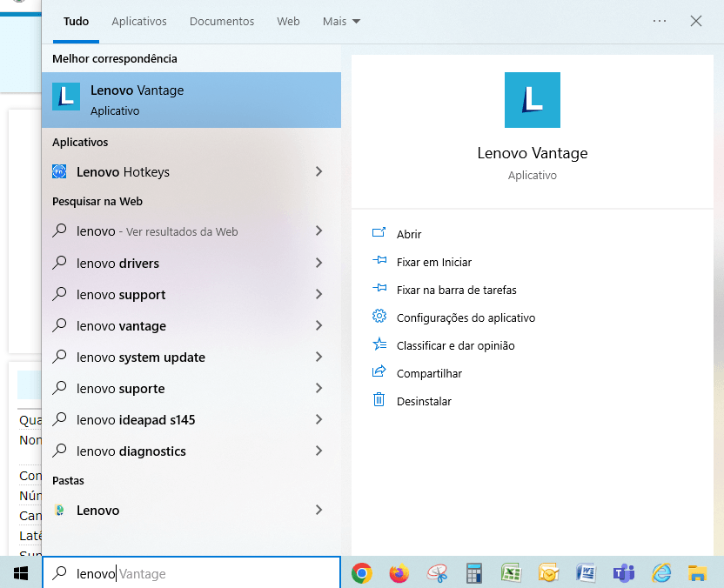Switch to the Documentos tab
Viewport: 724px width, 588px height.
pyautogui.click(x=222, y=21)
